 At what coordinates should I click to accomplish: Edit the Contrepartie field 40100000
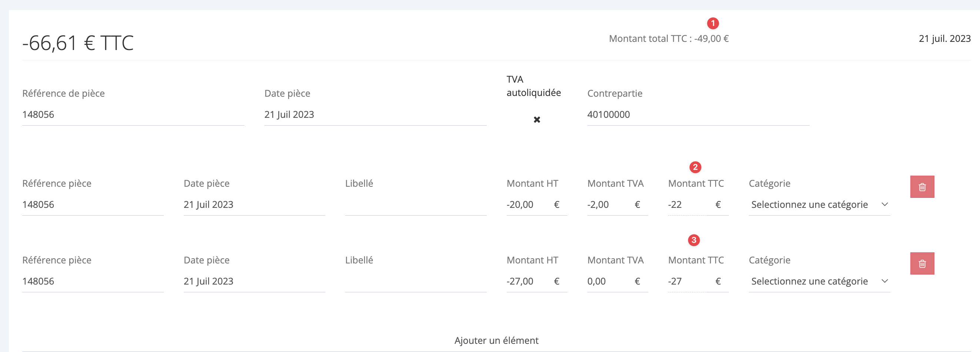coord(698,115)
